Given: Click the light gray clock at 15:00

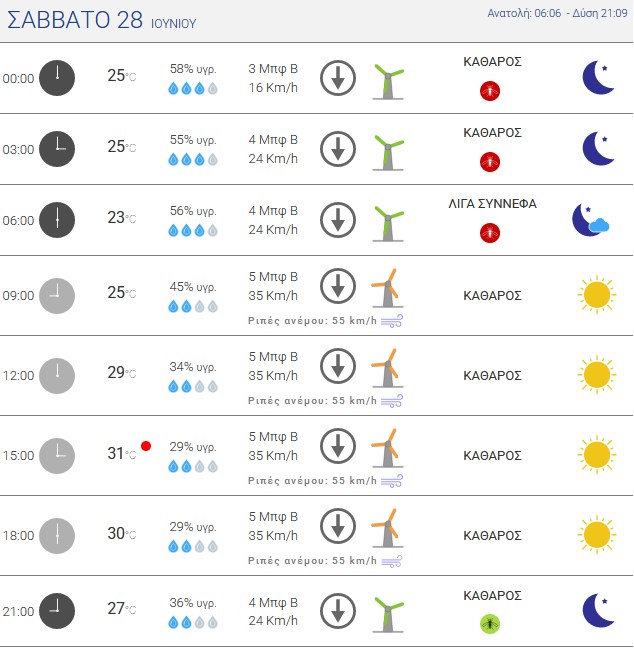Looking at the screenshot, I should coord(57,455).
